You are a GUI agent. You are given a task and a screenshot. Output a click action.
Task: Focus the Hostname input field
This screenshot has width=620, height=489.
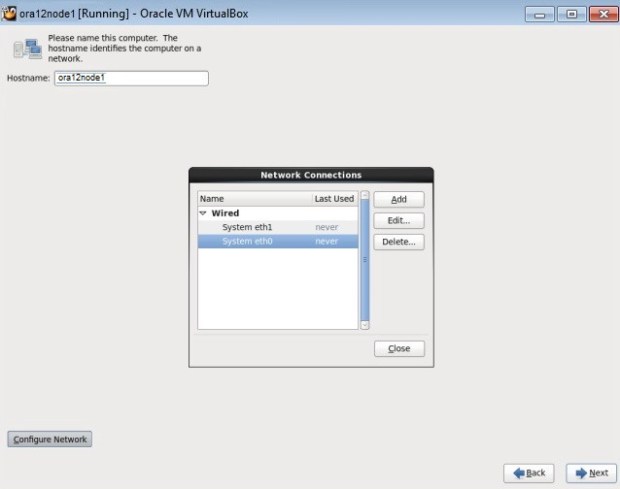131,78
